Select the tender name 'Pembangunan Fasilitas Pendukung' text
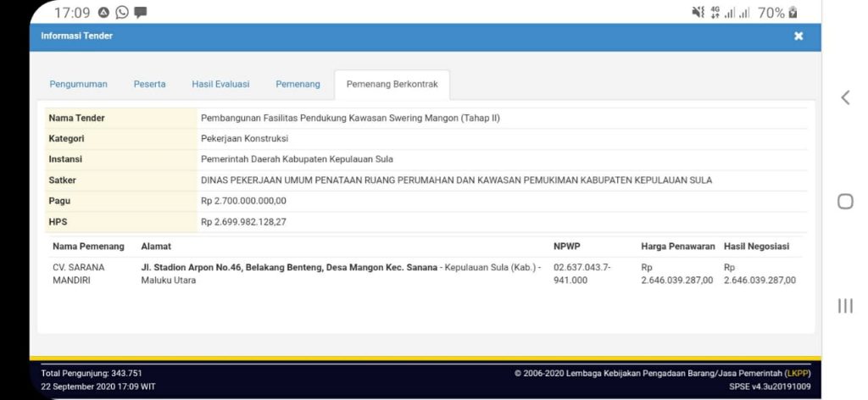The width and height of the screenshot is (868, 400). [x=350, y=118]
